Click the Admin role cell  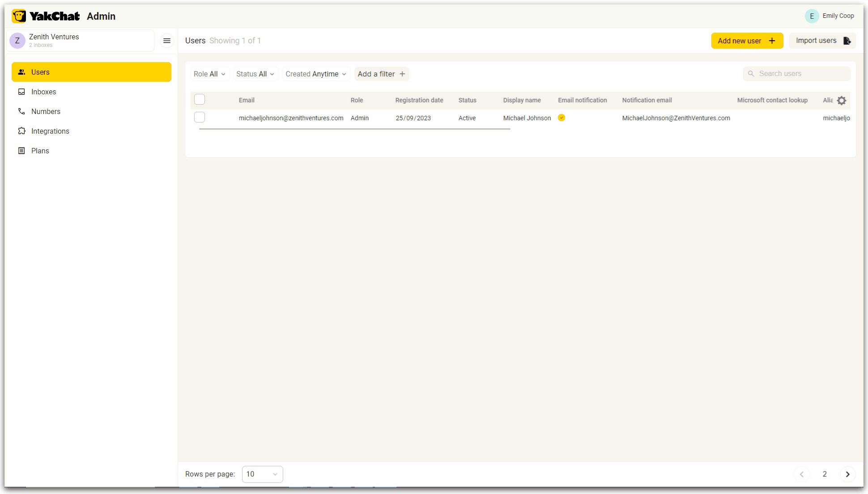click(x=360, y=118)
